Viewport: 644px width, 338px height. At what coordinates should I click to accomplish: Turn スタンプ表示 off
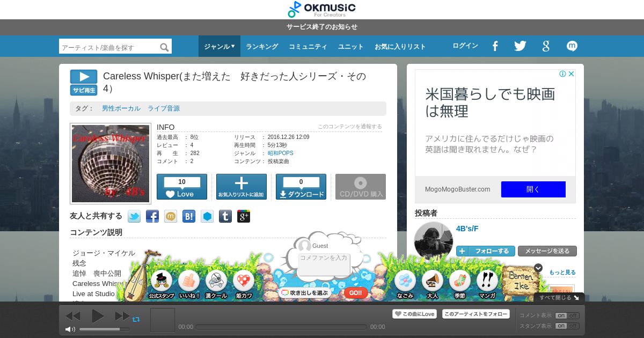pos(573,326)
